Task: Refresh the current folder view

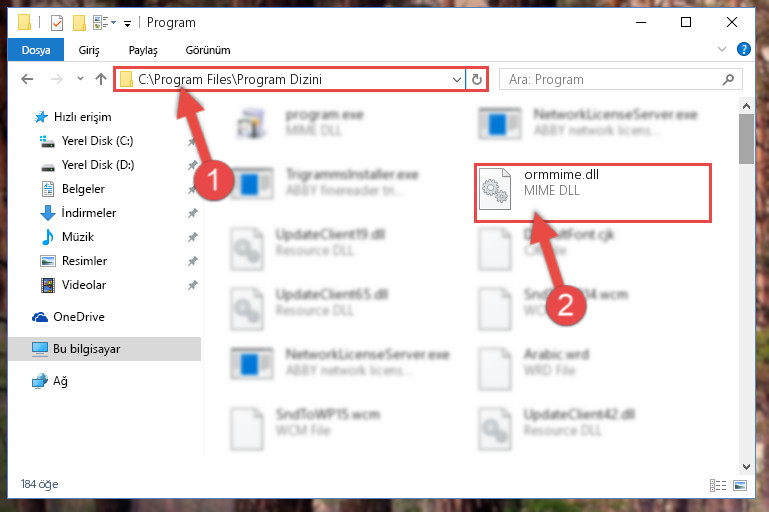Action: (x=477, y=79)
